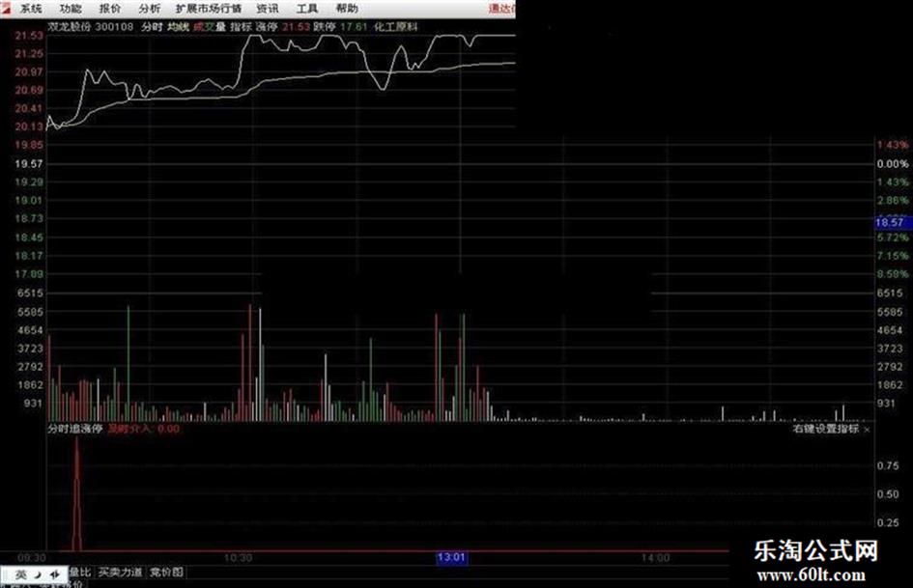Switch to the 买卖力道 tab
The height and width of the screenshot is (588, 913).
click(x=121, y=573)
